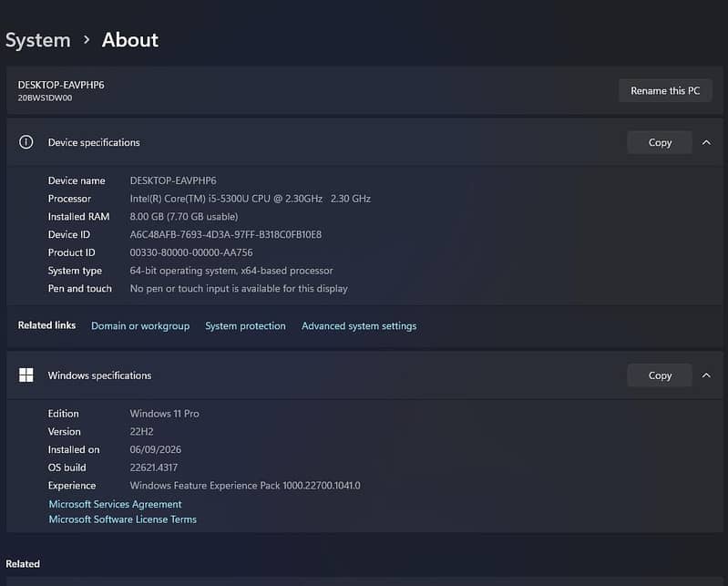Click the About breadcrumb heading
The width and height of the screenshot is (728, 586).
[130, 40]
